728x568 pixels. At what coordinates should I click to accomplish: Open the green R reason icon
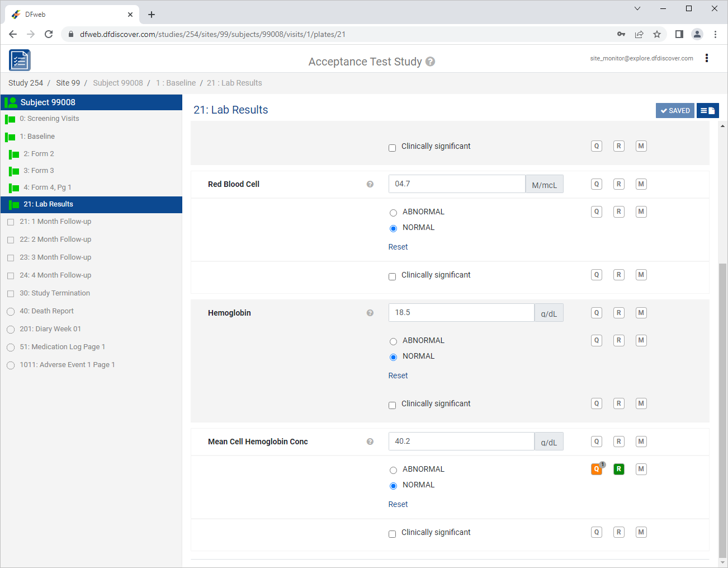[619, 469]
